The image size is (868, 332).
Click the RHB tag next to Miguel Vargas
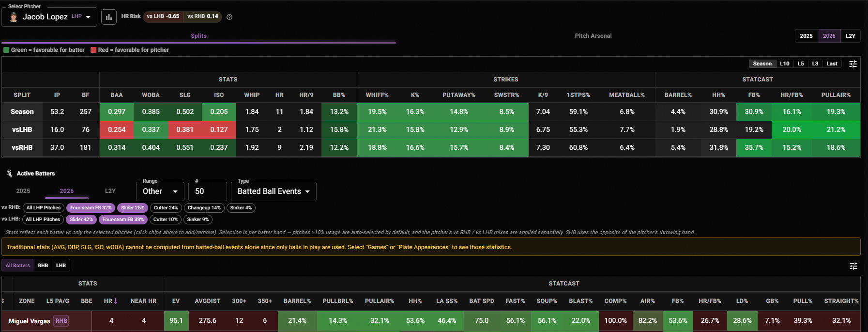click(61, 321)
